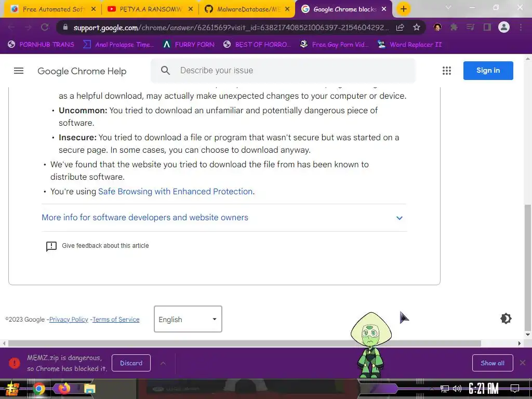The width and height of the screenshot is (532, 399).
Task: Open File Explorer from the taskbar
Action: [89, 389]
